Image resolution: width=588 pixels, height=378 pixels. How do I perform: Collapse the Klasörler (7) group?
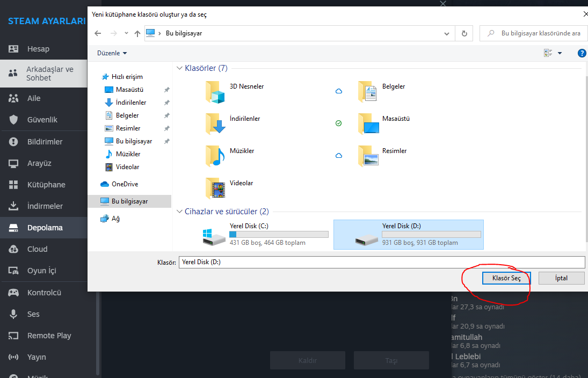pyautogui.click(x=179, y=68)
